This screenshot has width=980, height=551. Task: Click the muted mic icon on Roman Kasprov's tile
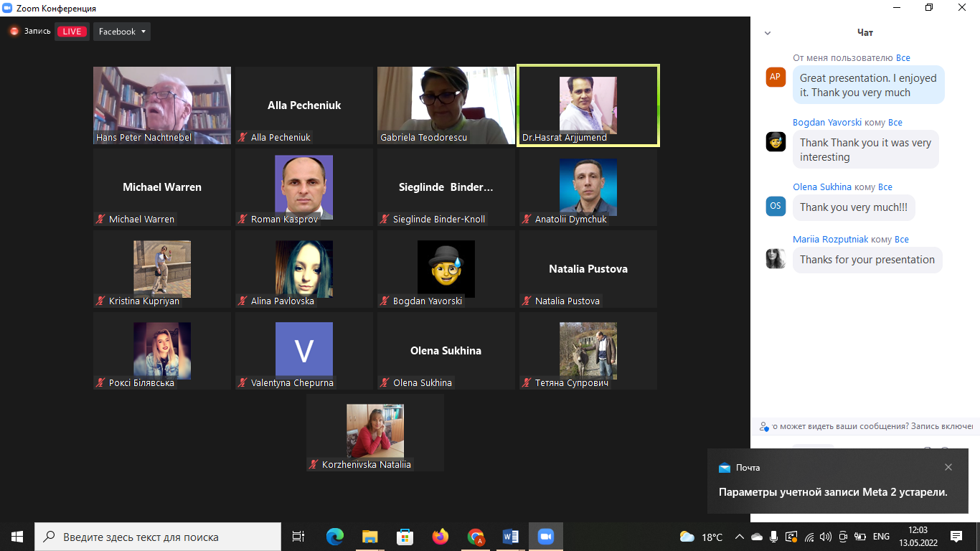click(243, 220)
